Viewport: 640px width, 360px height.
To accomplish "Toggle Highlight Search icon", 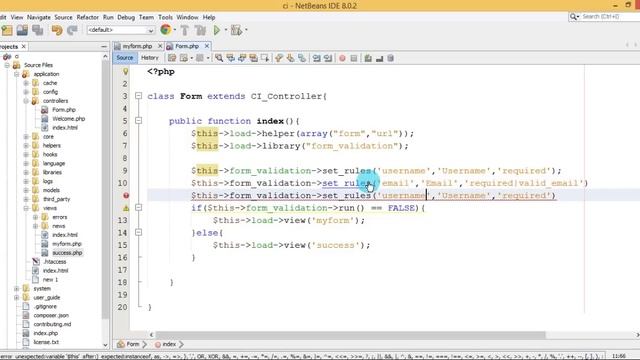I will pos(253,58).
